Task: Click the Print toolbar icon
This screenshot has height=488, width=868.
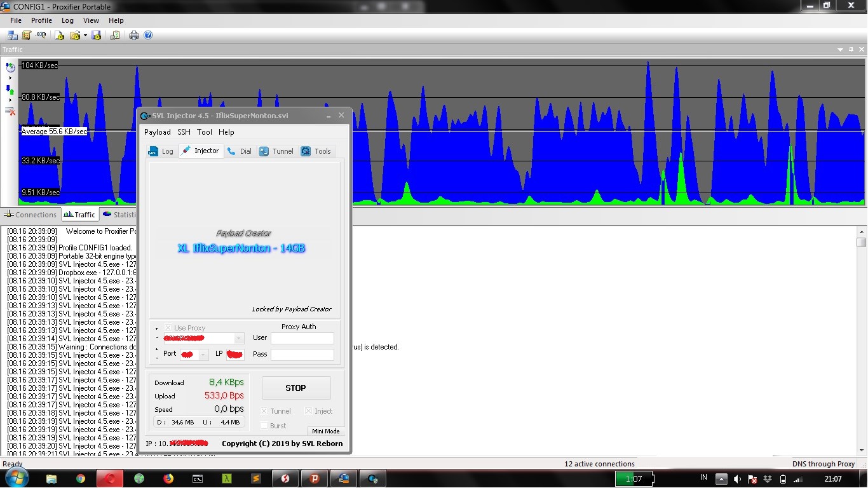Action: point(134,36)
